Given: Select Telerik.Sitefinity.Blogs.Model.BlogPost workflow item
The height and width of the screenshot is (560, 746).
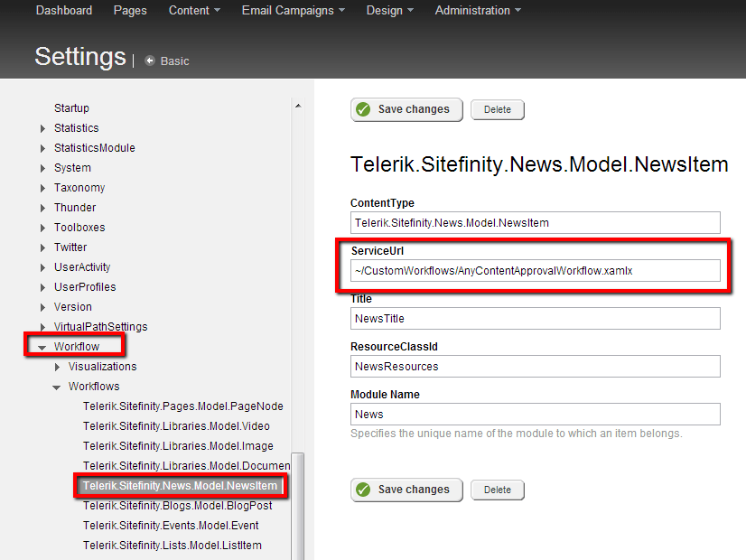Looking at the screenshot, I should point(177,506).
